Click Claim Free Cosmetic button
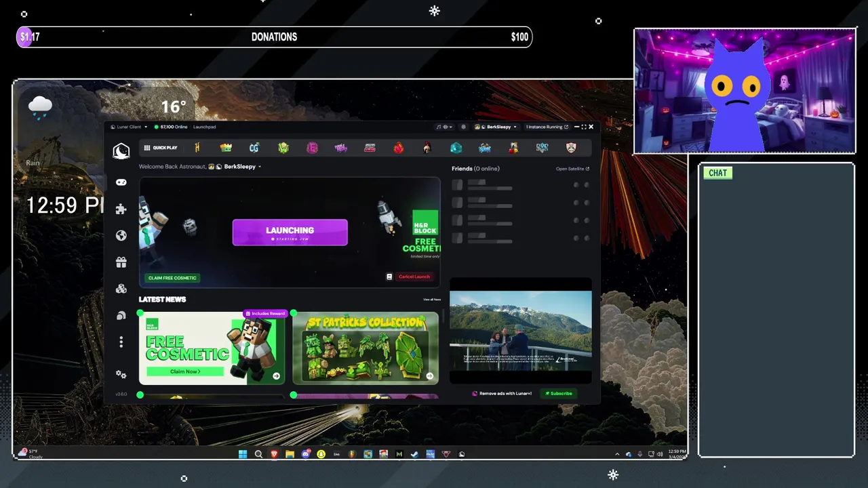The width and height of the screenshot is (868, 488). coord(172,278)
